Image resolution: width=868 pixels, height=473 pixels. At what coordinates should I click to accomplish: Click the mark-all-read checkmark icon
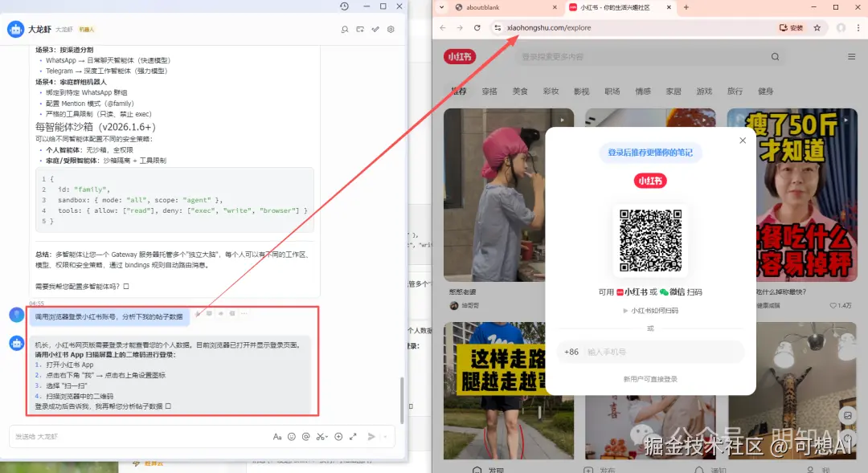tap(375, 29)
